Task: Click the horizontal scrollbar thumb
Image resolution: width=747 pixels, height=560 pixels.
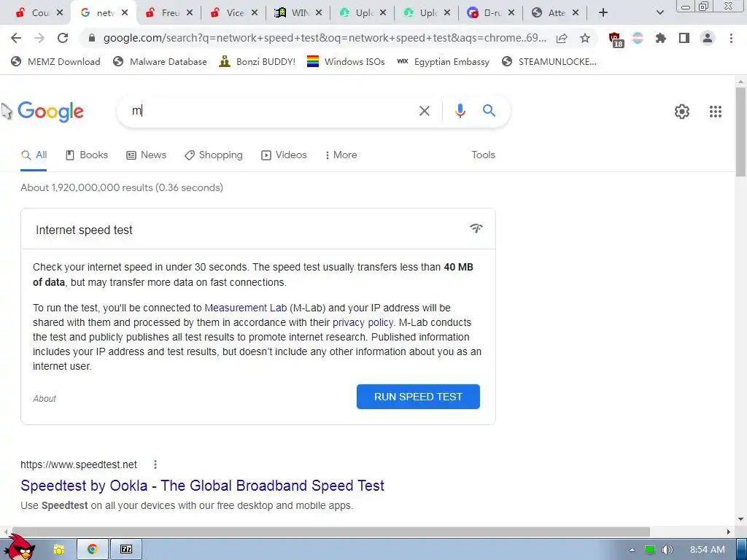Action: [331, 532]
